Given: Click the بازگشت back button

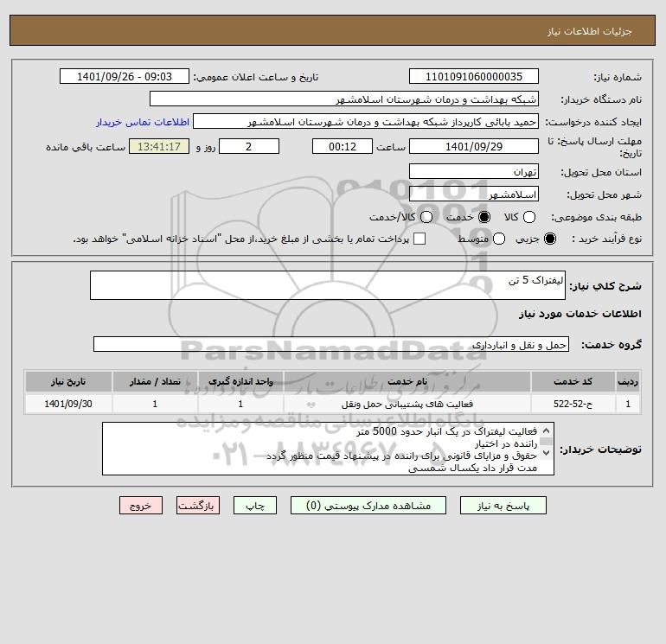Looking at the screenshot, I should [198, 506].
